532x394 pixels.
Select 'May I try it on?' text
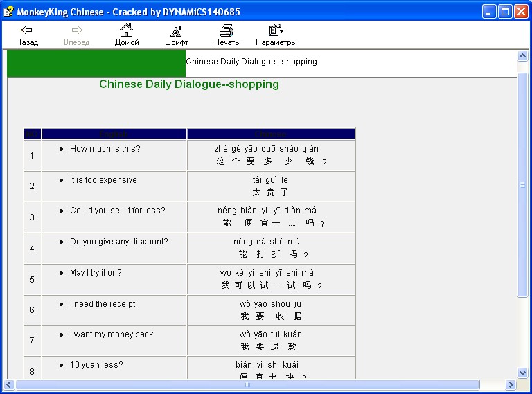pyautogui.click(x=96, y=273)
